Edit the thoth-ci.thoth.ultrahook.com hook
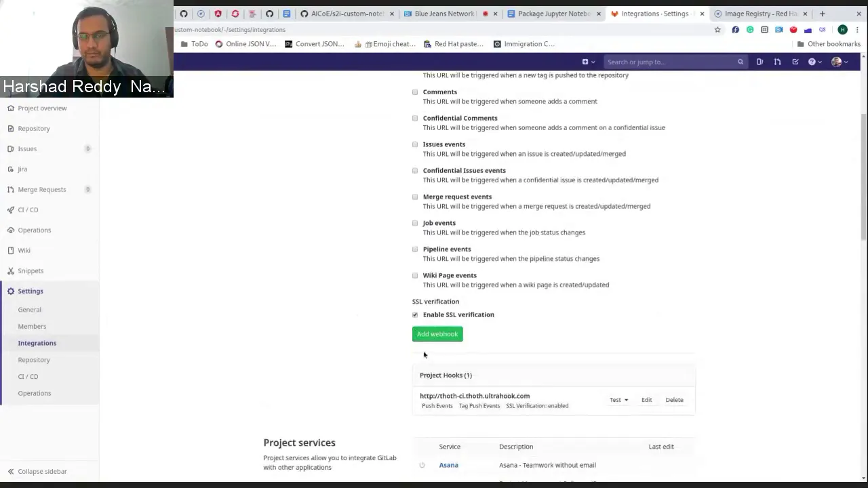This screenshot has width=868, height=488. [647, 400]
